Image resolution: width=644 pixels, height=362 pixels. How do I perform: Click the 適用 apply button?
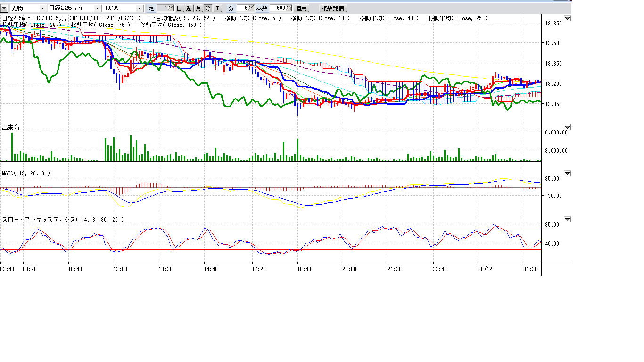[x=301, y=8]
